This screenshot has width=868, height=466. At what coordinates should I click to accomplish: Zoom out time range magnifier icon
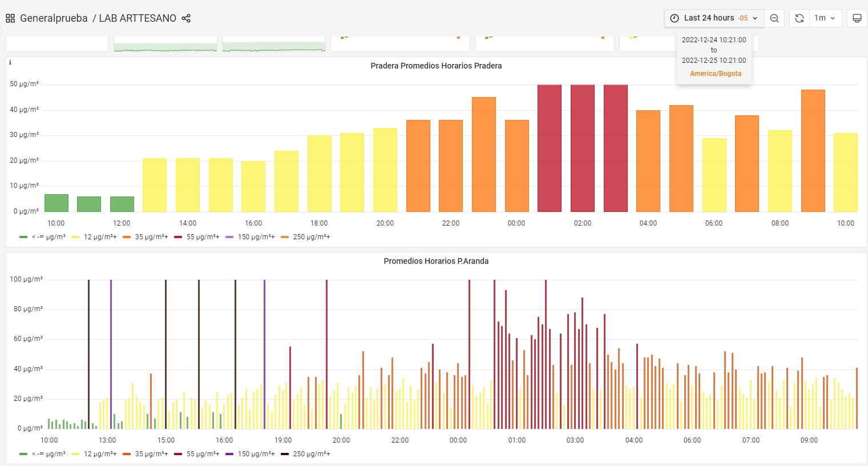tap(774, 18)
